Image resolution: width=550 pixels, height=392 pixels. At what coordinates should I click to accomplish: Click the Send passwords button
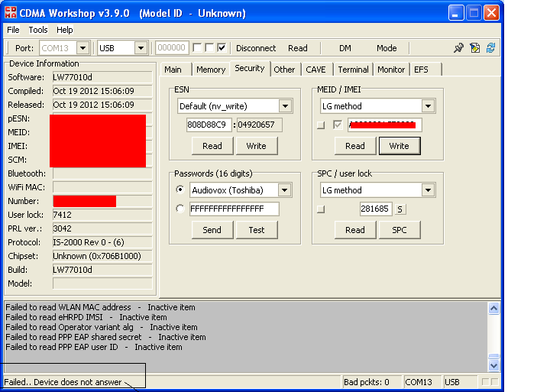point(212,230)
